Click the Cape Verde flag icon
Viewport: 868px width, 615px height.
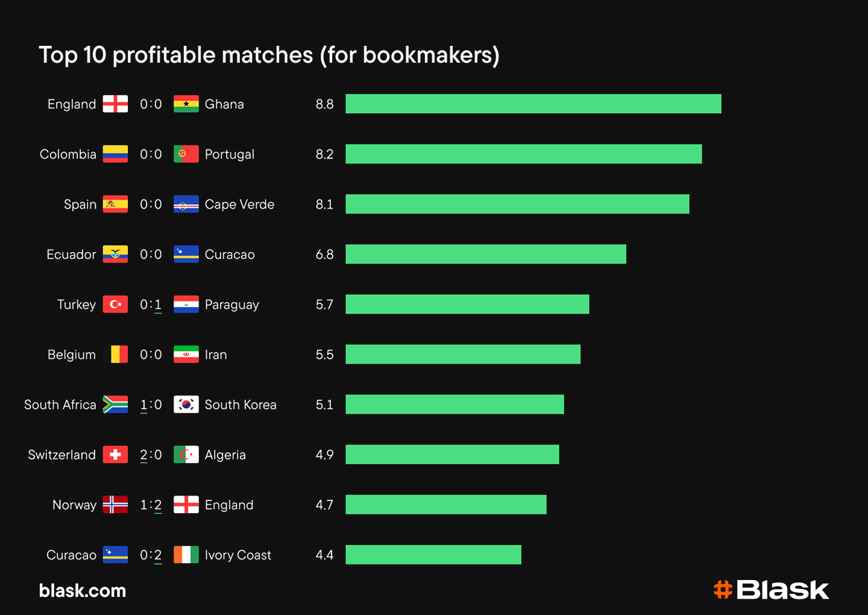pyautogui.click(x=186, y=204)
